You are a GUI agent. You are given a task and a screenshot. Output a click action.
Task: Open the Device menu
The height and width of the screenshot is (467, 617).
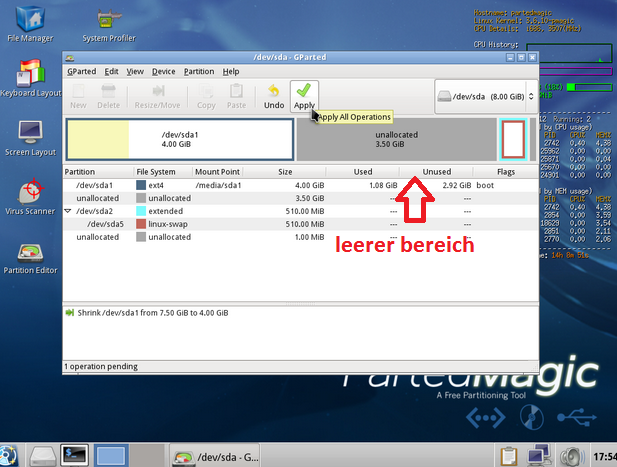tap(164, 72)
